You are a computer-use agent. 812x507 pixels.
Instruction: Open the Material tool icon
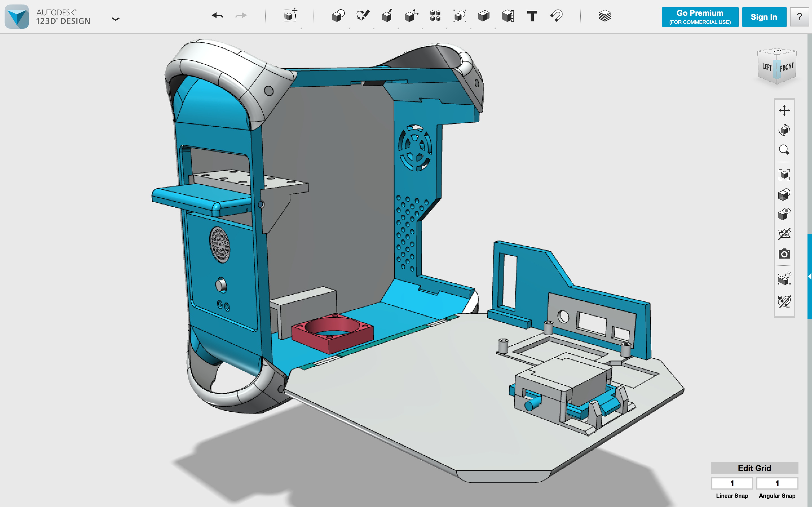click(605, 16)
